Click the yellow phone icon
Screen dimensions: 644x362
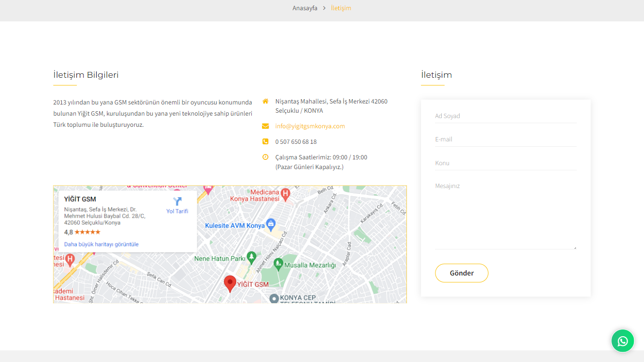265,142
